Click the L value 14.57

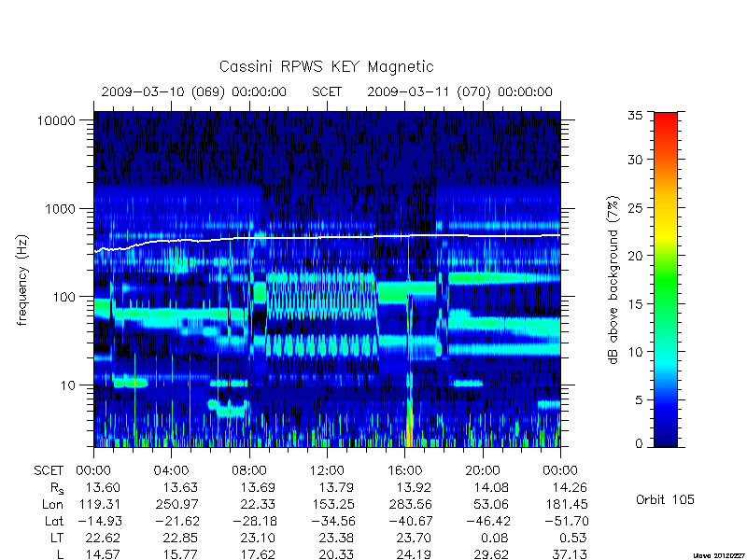click(x=103, y=554)
